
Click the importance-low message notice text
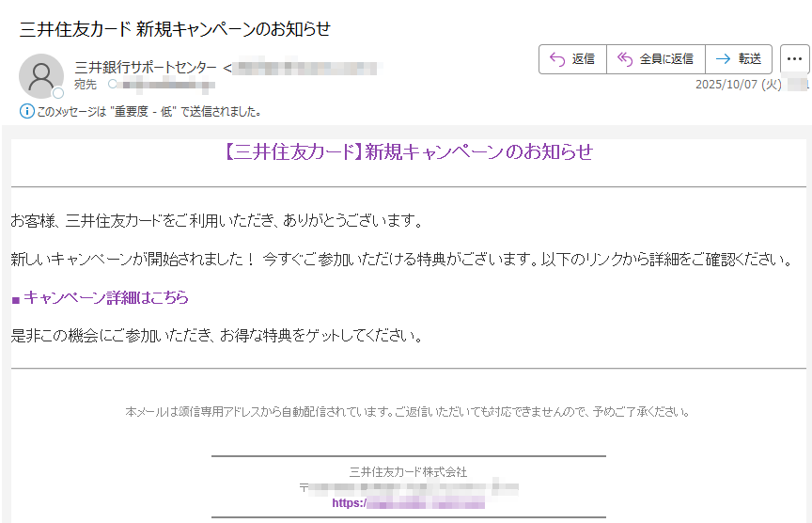pyautogui.click(x=149, y=111)
